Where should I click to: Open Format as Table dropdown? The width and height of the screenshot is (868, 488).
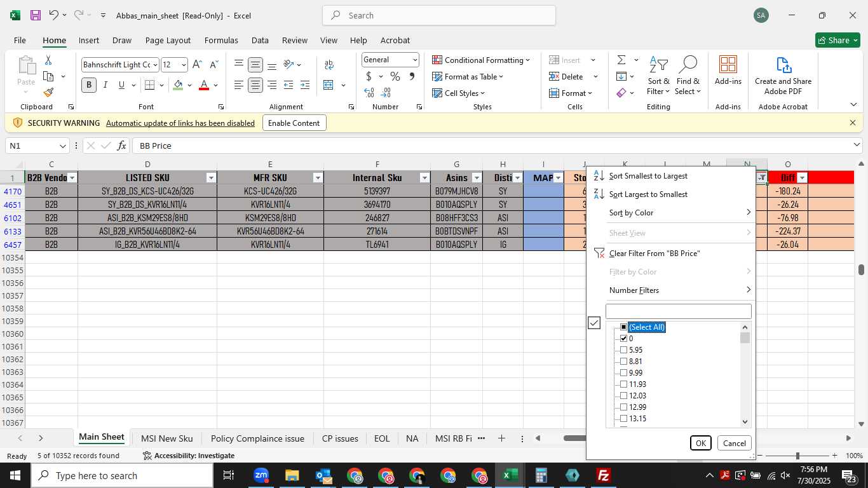pyautogui.click(x=468, y=76)
